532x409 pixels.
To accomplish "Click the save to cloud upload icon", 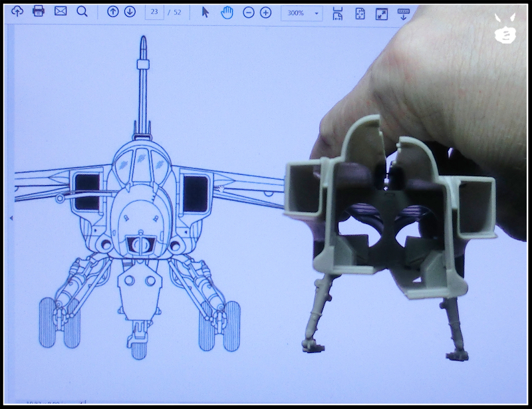I will pyautogui.click(x=17, y=11).
